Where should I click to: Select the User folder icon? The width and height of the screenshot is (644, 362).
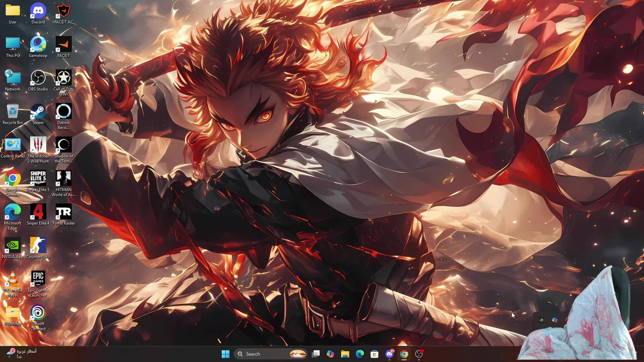tap(13, 14)
